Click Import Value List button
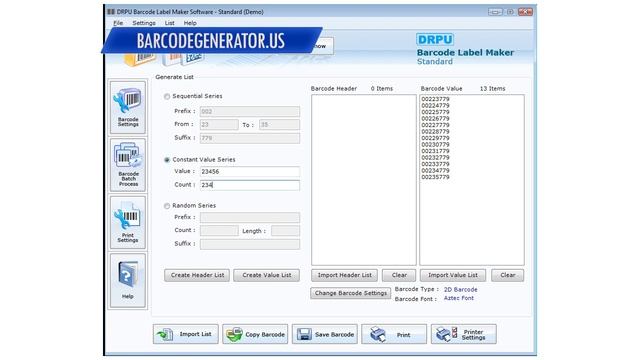Image resolution: width=640 pixels, height=360 pixels. click(x=453, y=275)
